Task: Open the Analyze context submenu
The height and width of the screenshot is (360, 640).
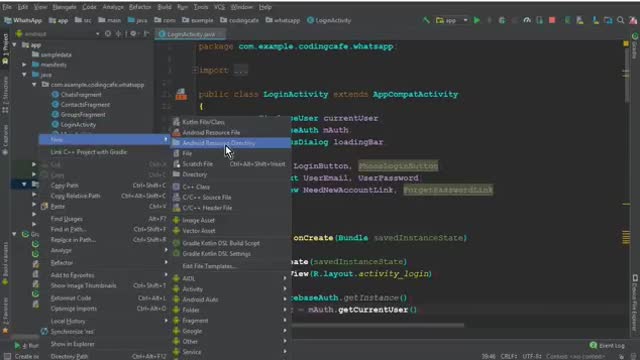Action: point(104,250)
